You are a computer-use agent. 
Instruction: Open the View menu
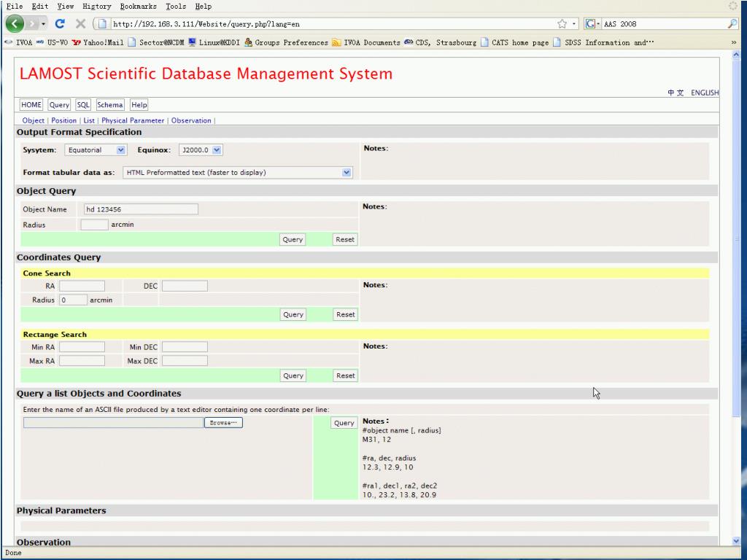click(65, 6)
